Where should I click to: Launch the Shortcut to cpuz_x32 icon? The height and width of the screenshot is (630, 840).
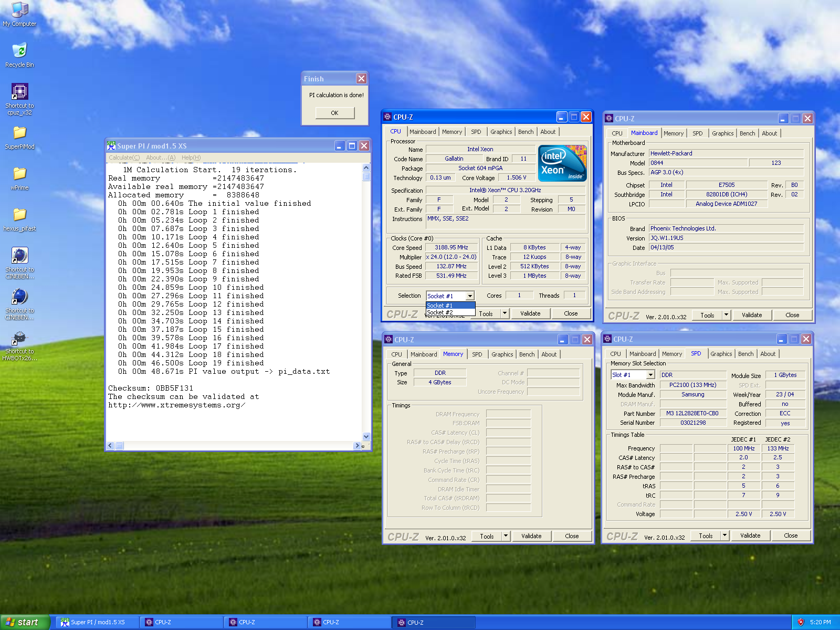tap(19, 91)
